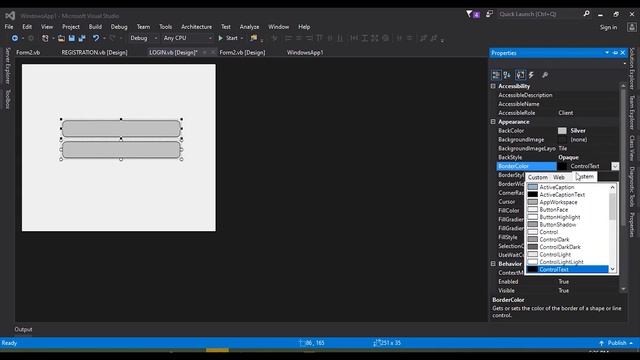Click the Visual Studio logo icon

(10, 16)
